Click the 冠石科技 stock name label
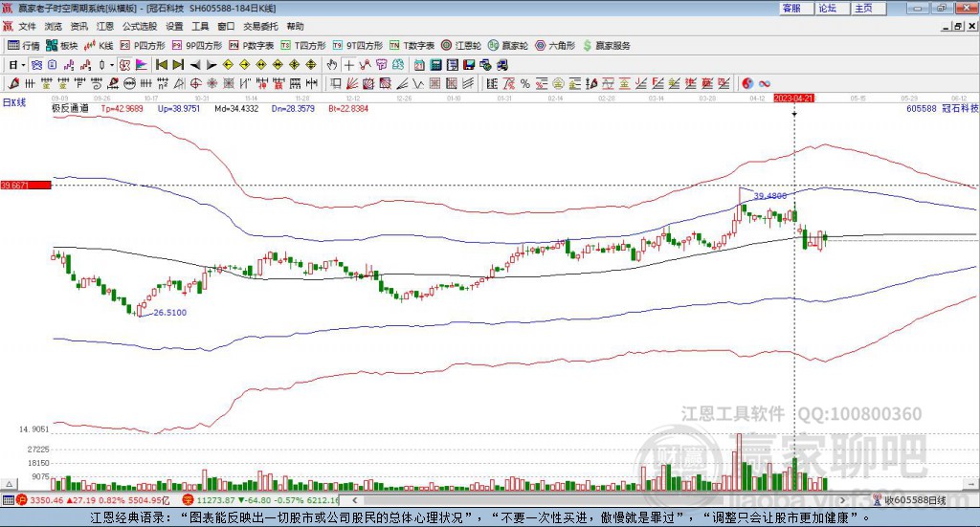 (x=960, y=108)
